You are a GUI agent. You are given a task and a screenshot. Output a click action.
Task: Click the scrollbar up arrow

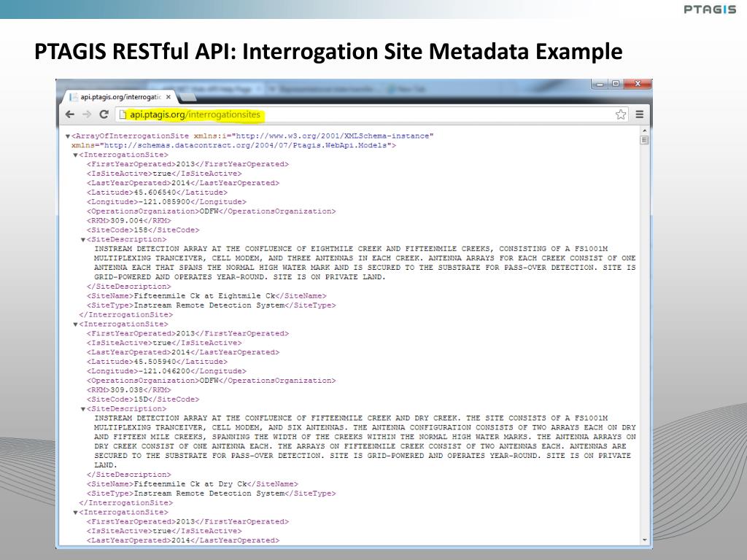[645, 131]
